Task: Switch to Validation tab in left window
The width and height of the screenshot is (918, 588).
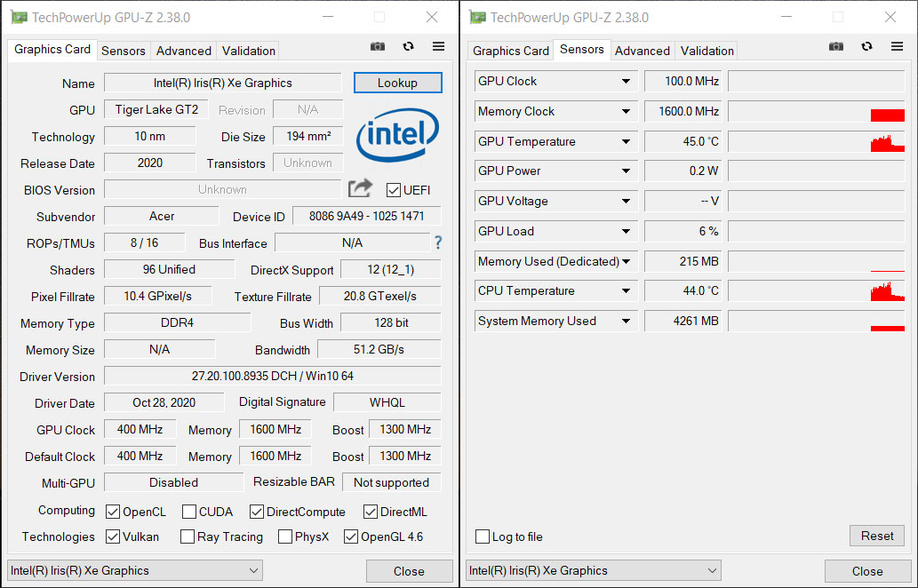Action: pyautogui.click(x=248, y=51)
